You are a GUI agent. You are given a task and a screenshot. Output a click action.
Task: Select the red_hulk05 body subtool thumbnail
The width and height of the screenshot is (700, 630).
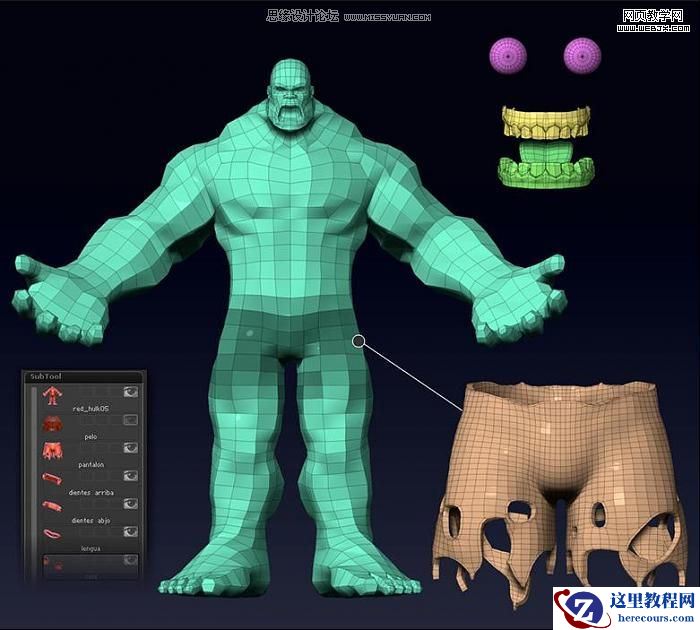[x=52, y=396]
